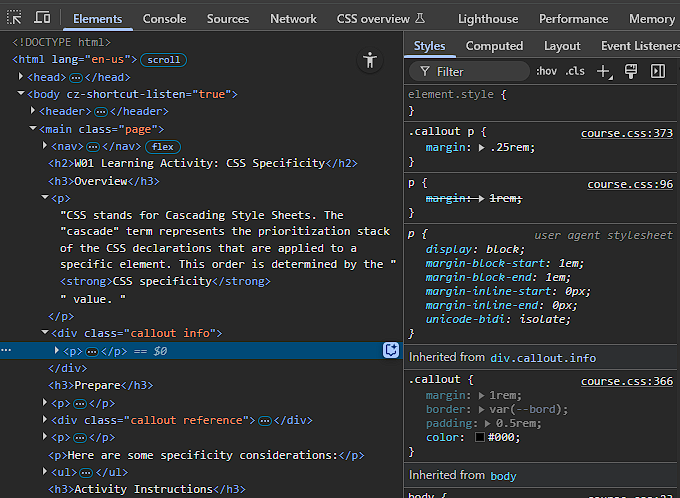Open the Network tab
Image resolution: width=680 pixels, height=498 pixels.
point(294,19)
